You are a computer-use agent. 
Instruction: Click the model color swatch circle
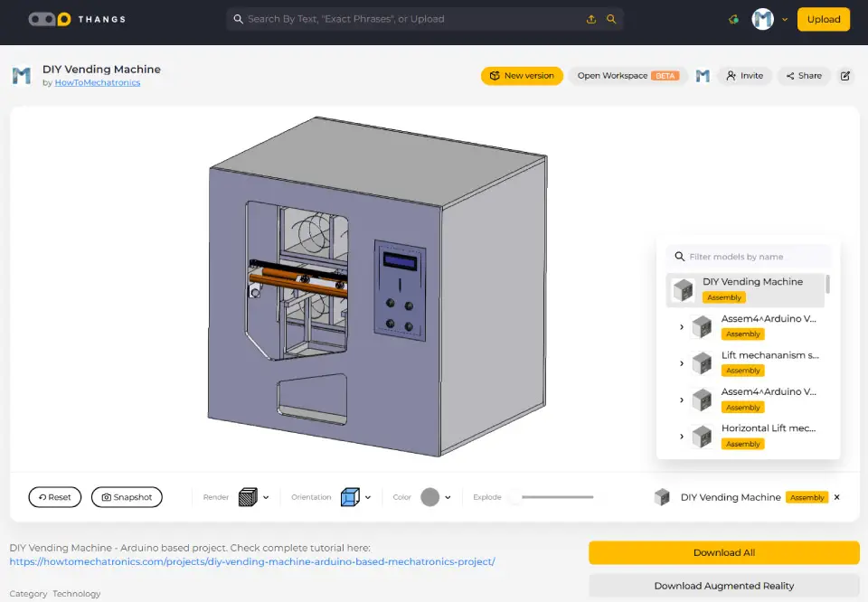coord(429,497)
